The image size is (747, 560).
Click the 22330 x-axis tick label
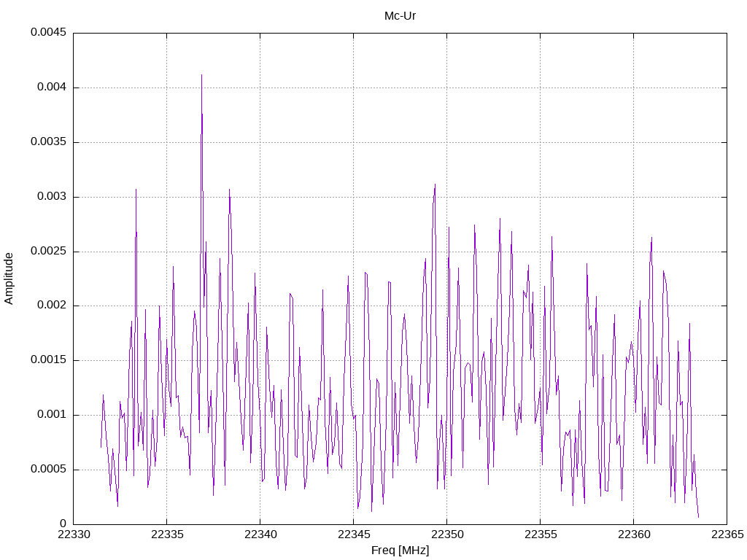[74, 534]
